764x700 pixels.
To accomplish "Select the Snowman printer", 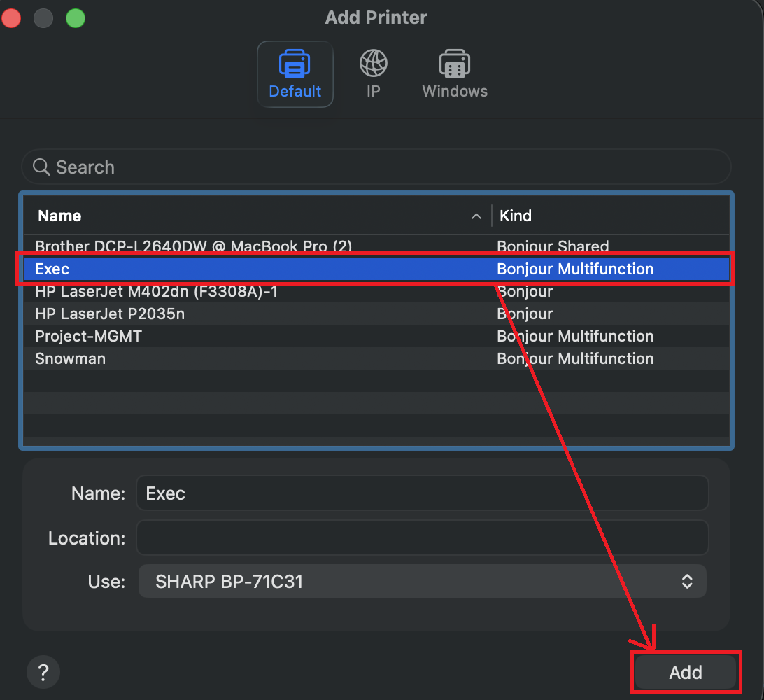I will (71, 358).
